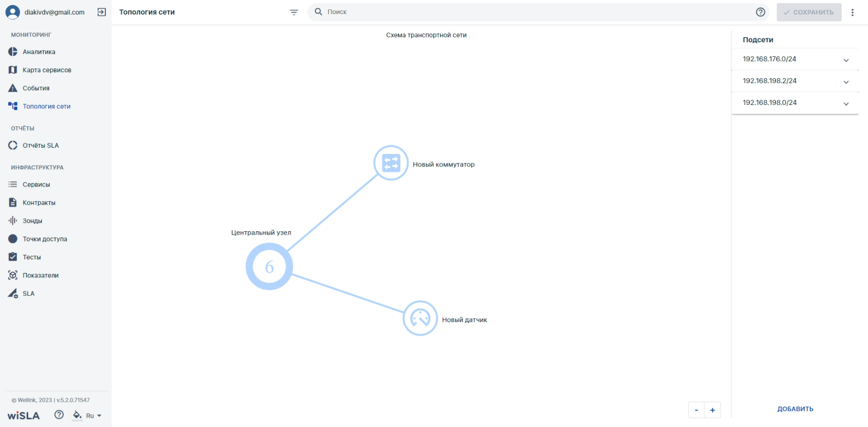The width and height of the screenshot is (868, 427).
Task: Open the three-dot more options menu
Action: [852, 12]
